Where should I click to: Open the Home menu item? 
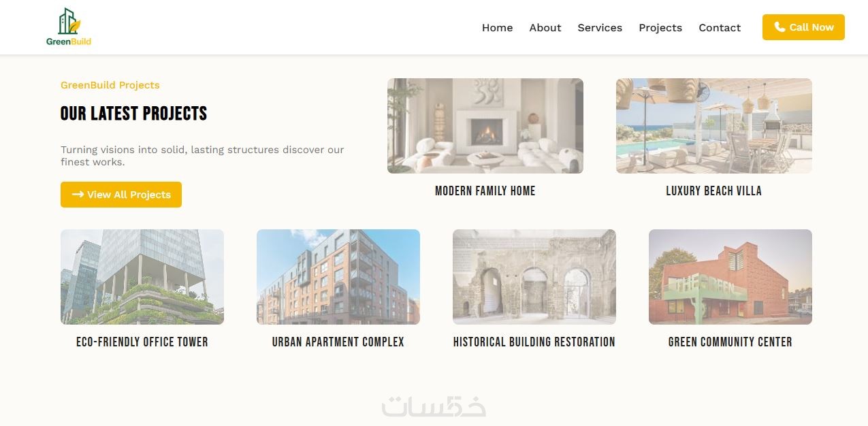pyautogui.click(x=497, y=27)
